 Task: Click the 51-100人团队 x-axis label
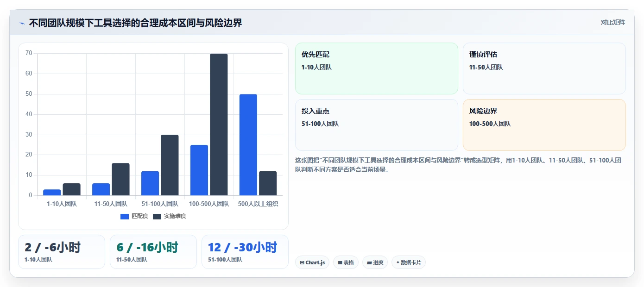160,204
